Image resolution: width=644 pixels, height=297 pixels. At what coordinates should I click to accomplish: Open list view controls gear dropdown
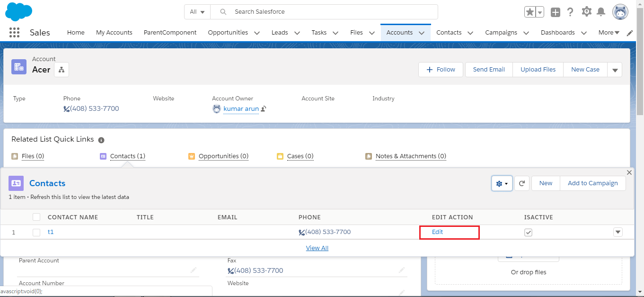point(502,183)
